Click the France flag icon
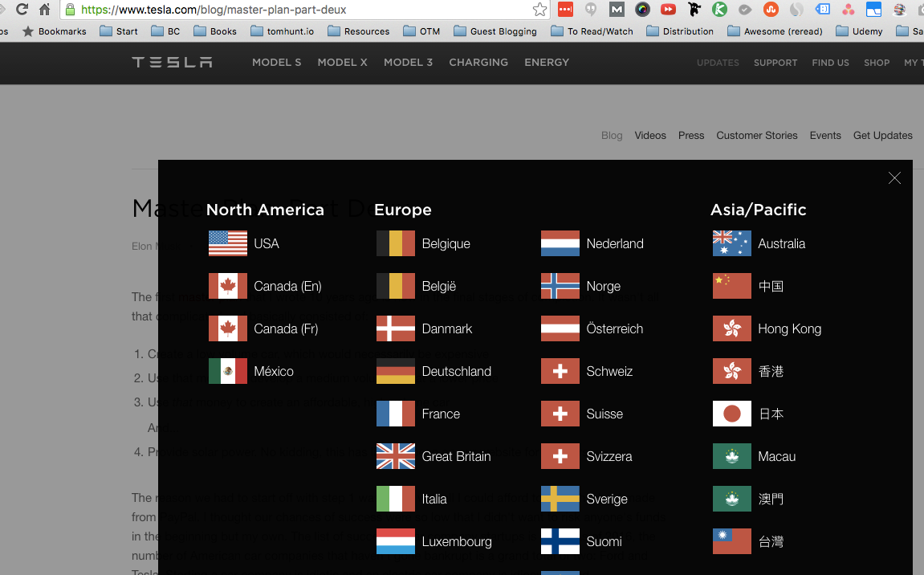This screenshot has height=575, width=924. pyautogui.click(x=396, y=414)
